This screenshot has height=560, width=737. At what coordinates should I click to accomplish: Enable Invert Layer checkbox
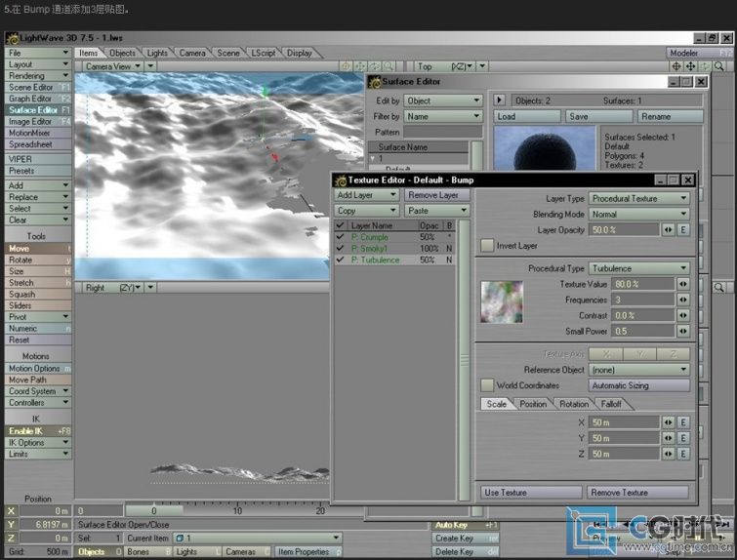(487, 245)
